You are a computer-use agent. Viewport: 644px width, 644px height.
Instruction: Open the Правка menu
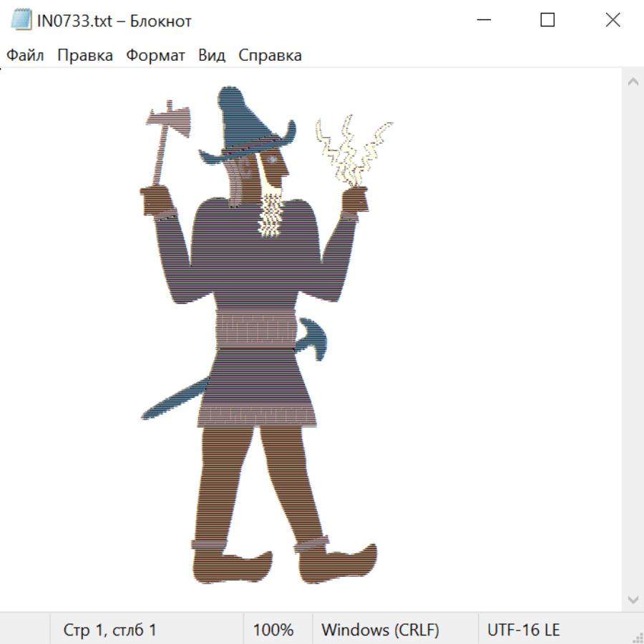(x=84, y=56)
